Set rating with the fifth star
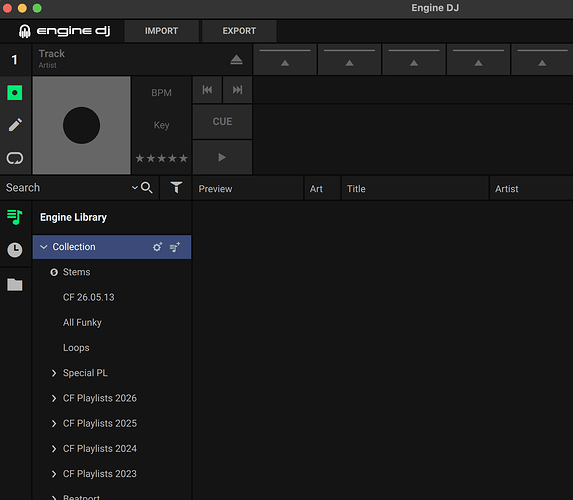 tap(183, 158)
